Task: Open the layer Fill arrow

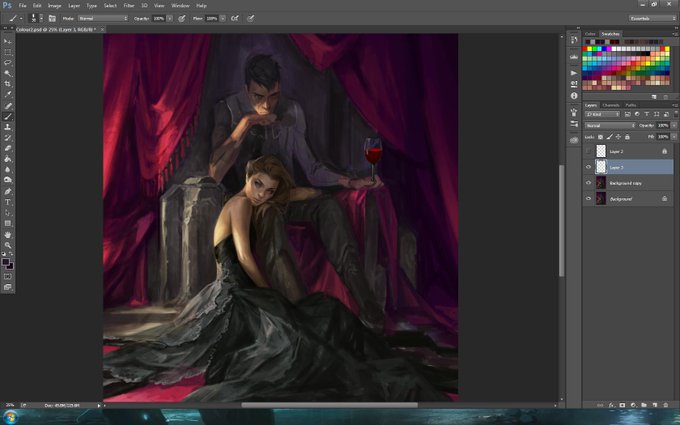Action: pos(674,137)
